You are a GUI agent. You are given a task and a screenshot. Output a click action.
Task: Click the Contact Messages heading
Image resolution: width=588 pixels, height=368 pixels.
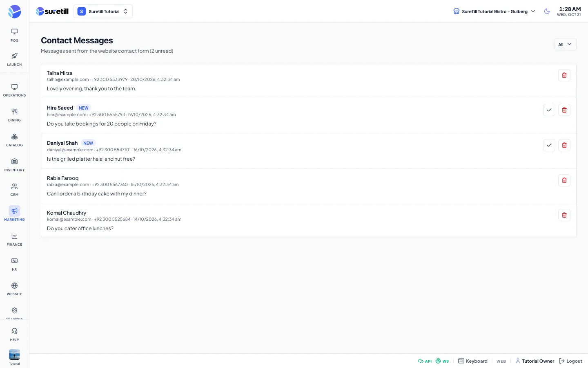pos(77,40)
